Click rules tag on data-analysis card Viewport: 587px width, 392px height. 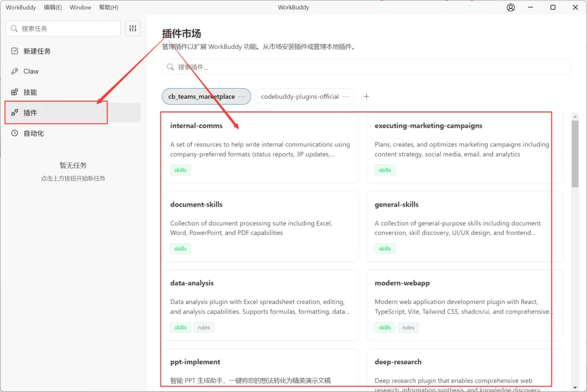pos(204,327)
